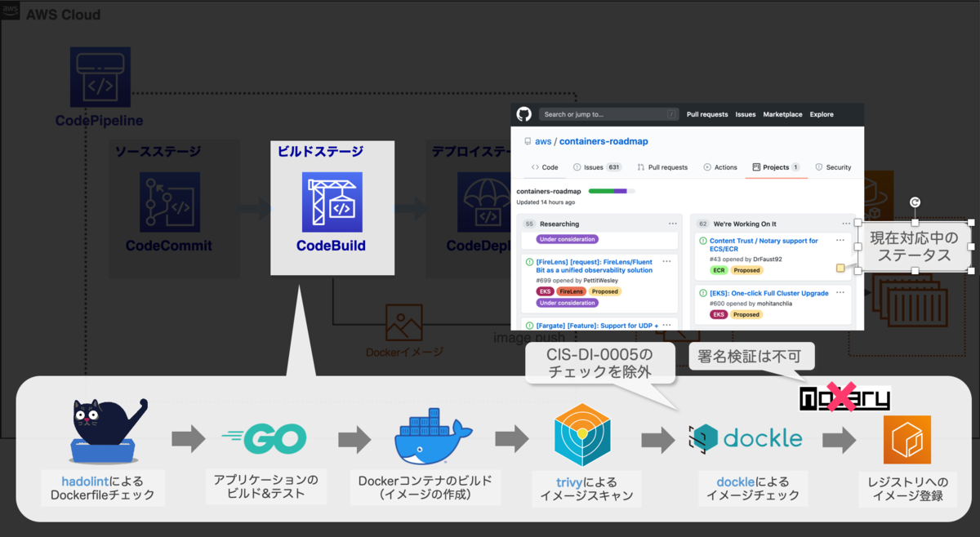Click the trivy hexagon logo
This screenshot has height=537, width=980.
pos(582,434)
